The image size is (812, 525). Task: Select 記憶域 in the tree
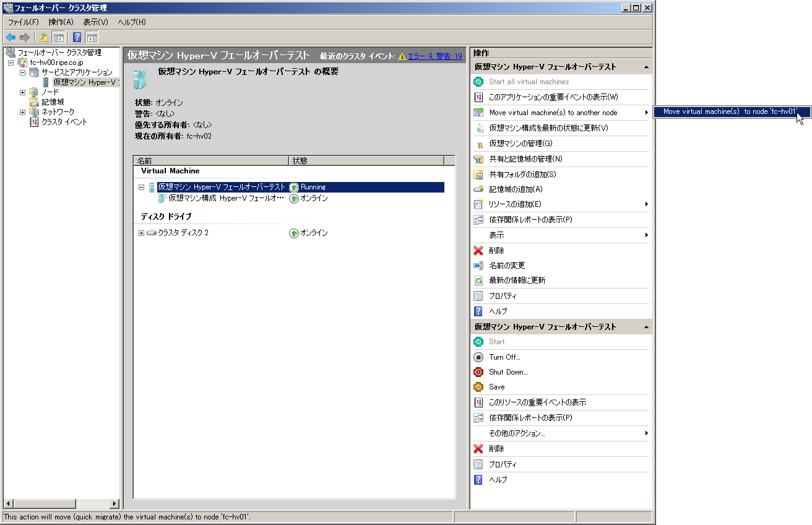(x=53, y=102)
